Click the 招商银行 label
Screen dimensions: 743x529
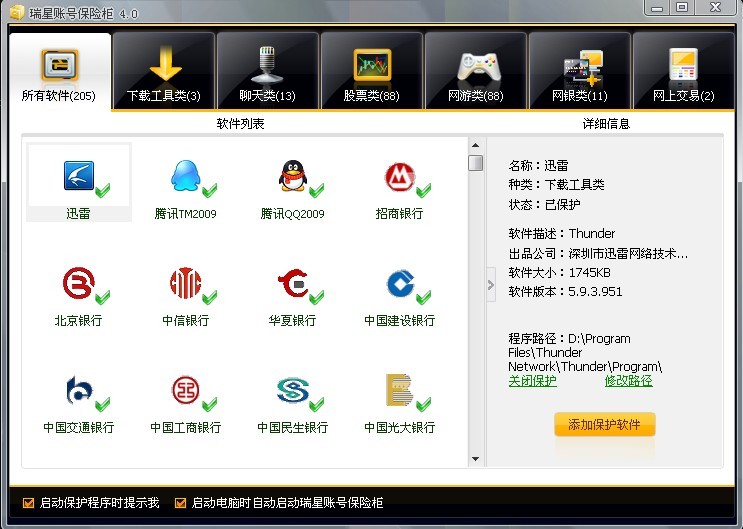coord(399,214)
